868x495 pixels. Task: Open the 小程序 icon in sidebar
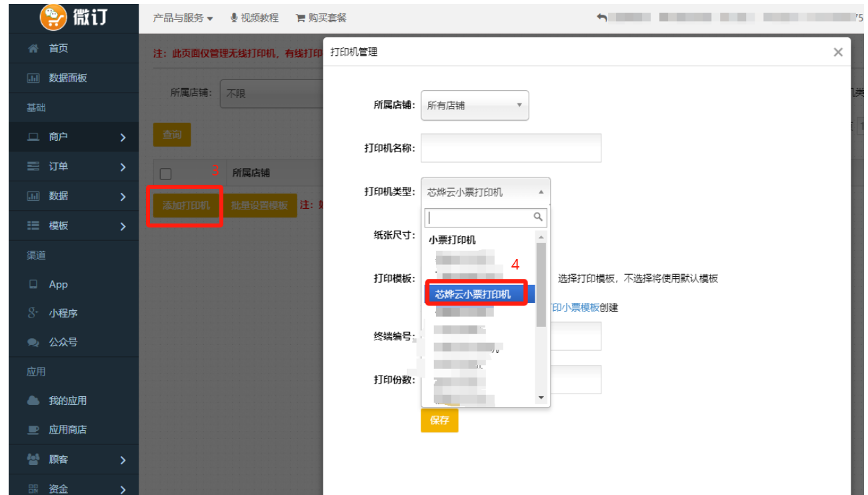(33, 313)
